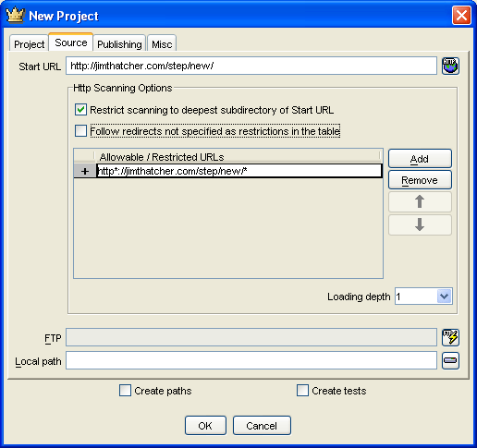477x448 pixels.
Task: Select the Misc tab
Action: [162, 44]
